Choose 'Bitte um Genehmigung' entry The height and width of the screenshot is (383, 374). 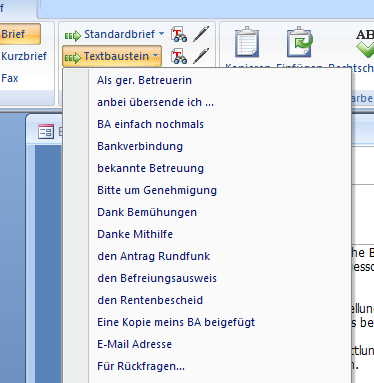207,190
